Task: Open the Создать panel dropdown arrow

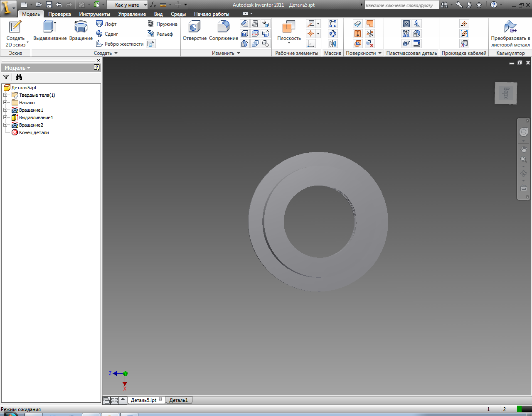Action: pyautogui.click(x=116, y=53)
